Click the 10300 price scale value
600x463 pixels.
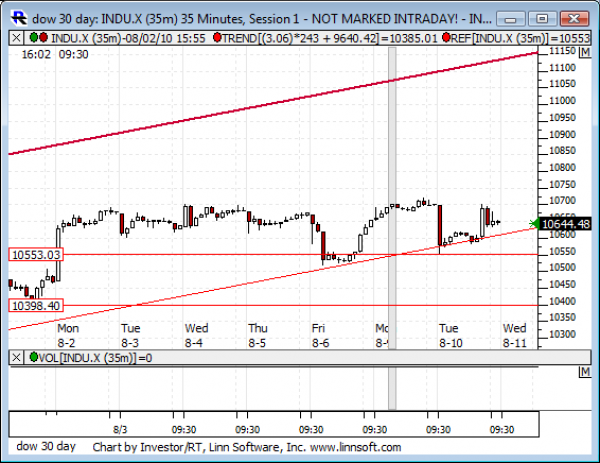562,334
